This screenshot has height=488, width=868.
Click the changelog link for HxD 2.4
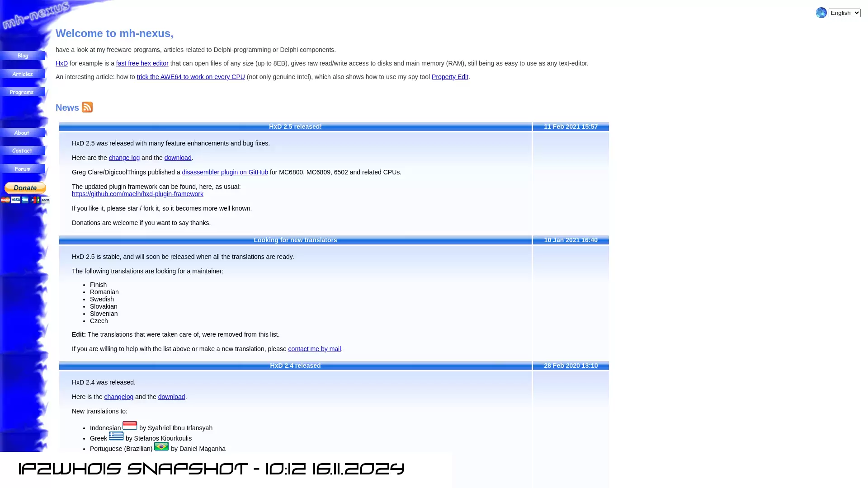click(x=118, y=397)
